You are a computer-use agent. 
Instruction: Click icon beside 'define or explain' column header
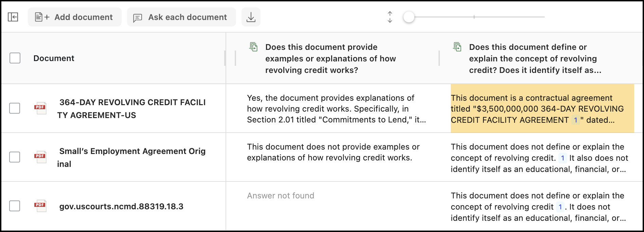pyautogui.click(x=457, y=47)
